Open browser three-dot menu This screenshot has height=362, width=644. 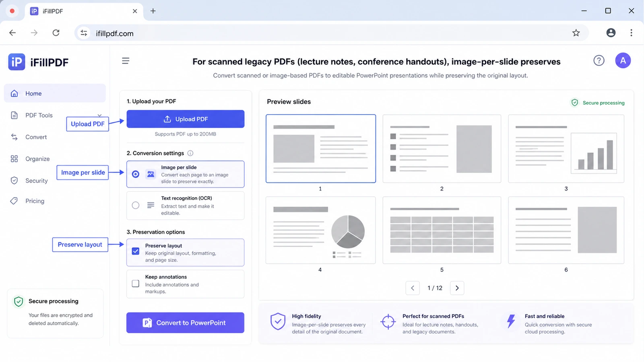point(631,33)
